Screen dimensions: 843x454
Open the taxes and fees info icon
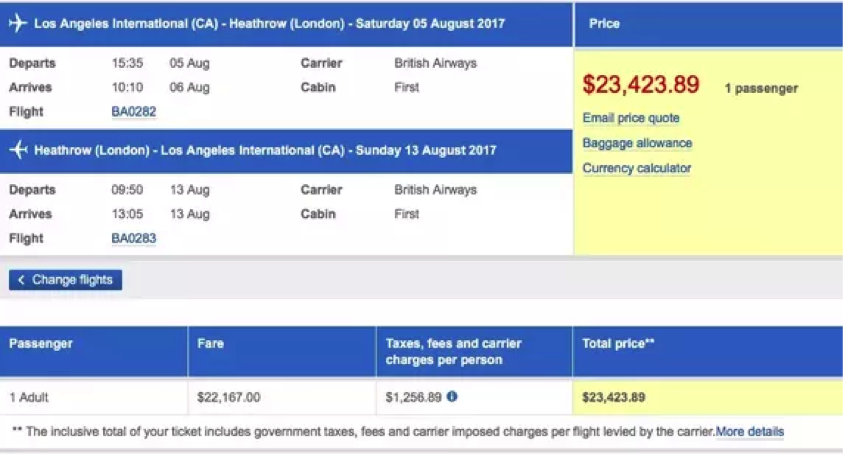(452, 397)
